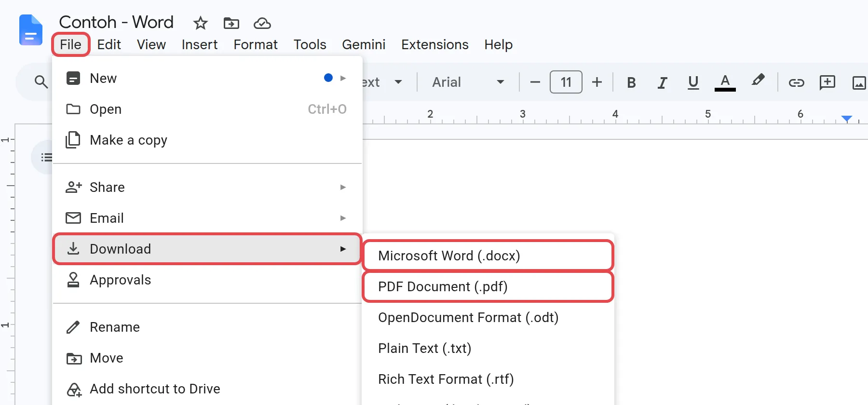The width and height of the screenshot is (868, 405).
Task: Open the Gemini menu
Action: 364,44
